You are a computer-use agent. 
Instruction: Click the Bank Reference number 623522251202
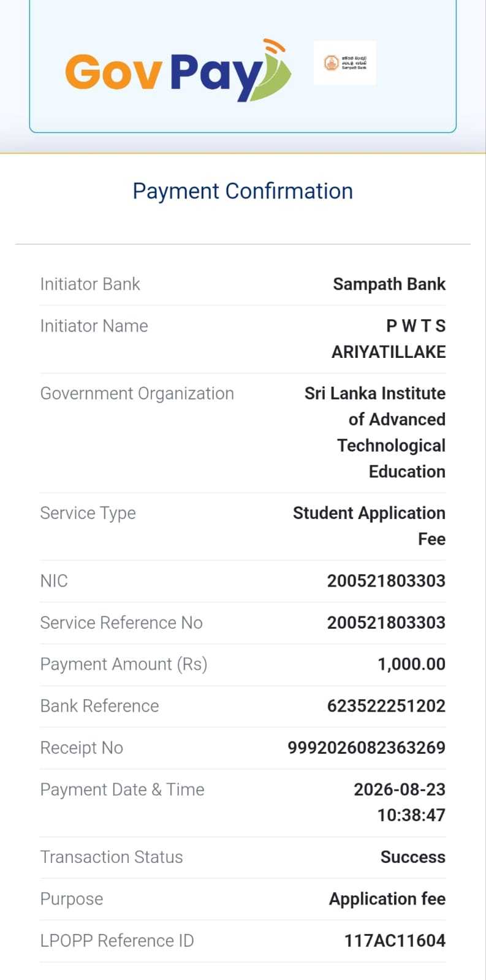(386, 706)
